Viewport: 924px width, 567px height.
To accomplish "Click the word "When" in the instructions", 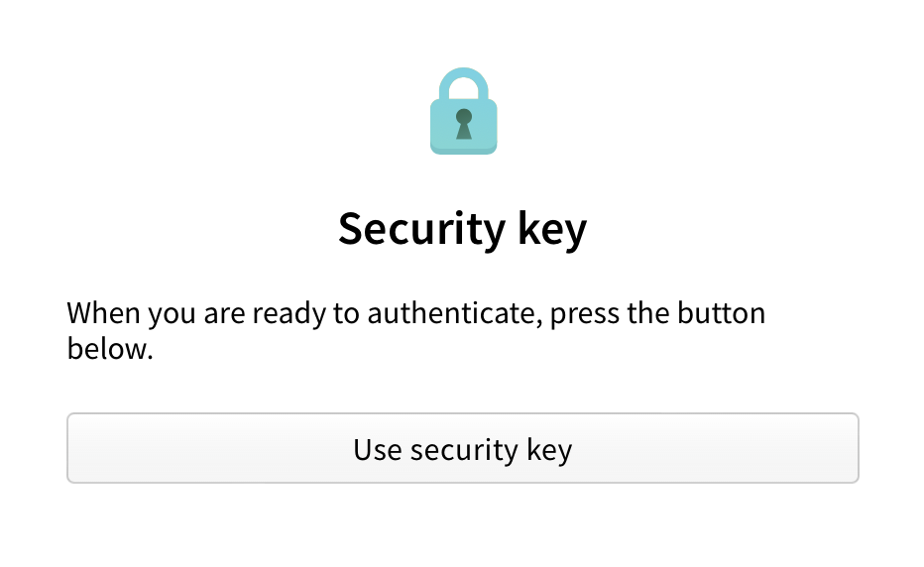I will 104,315.
